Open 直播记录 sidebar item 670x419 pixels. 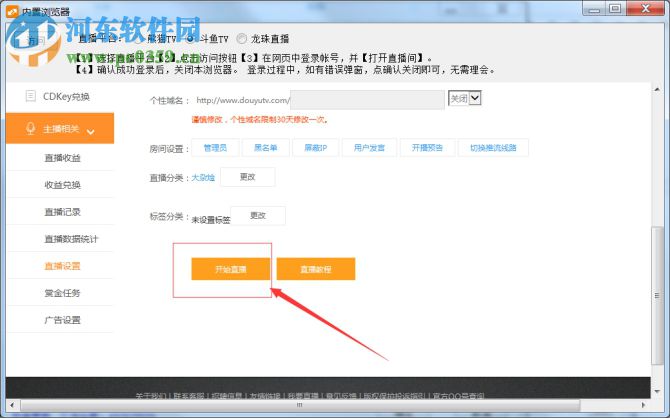62,212
